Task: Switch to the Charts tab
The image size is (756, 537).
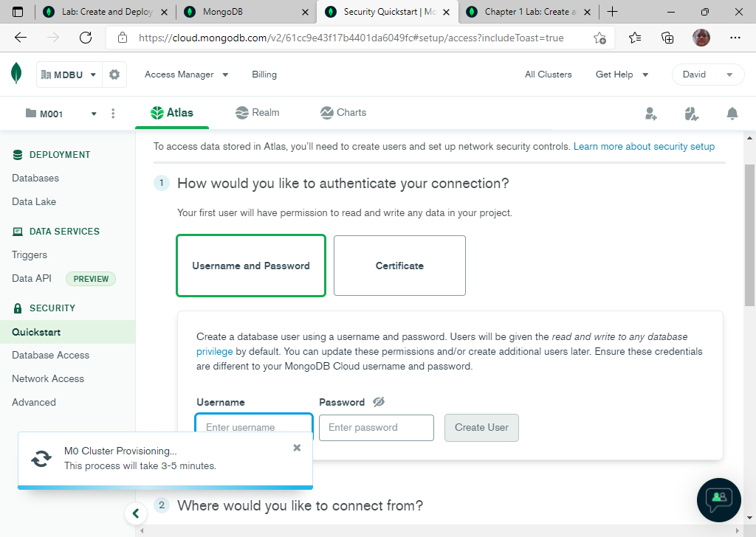Action: [x=343, y=113]
